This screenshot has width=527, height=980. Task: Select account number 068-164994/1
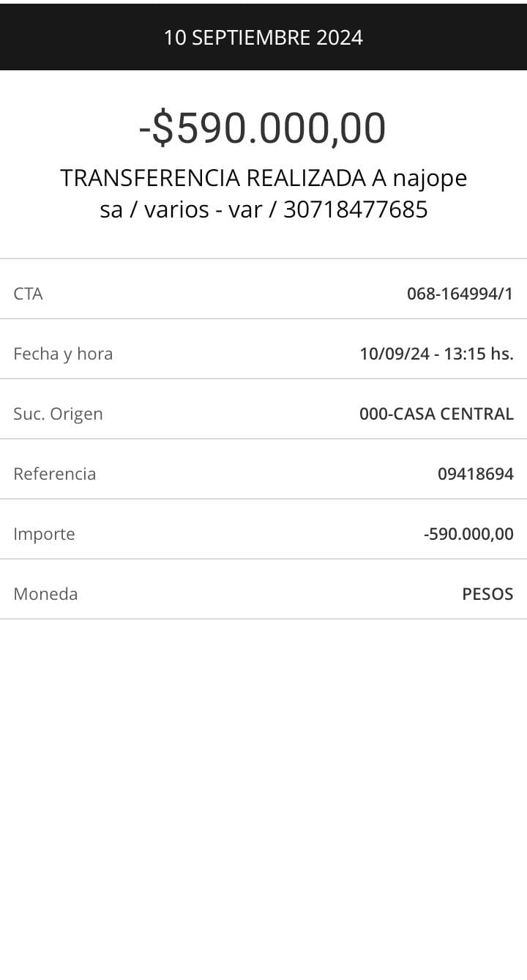[460, 294]
